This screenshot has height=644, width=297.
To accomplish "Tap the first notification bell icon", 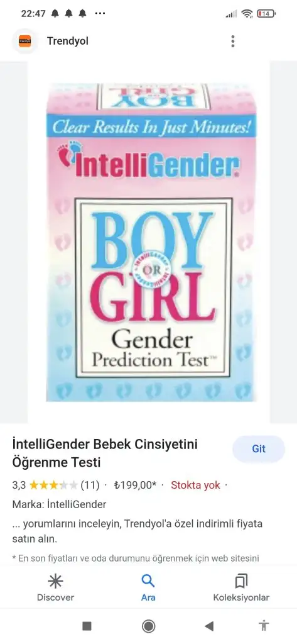I will [x=55, y=14].
